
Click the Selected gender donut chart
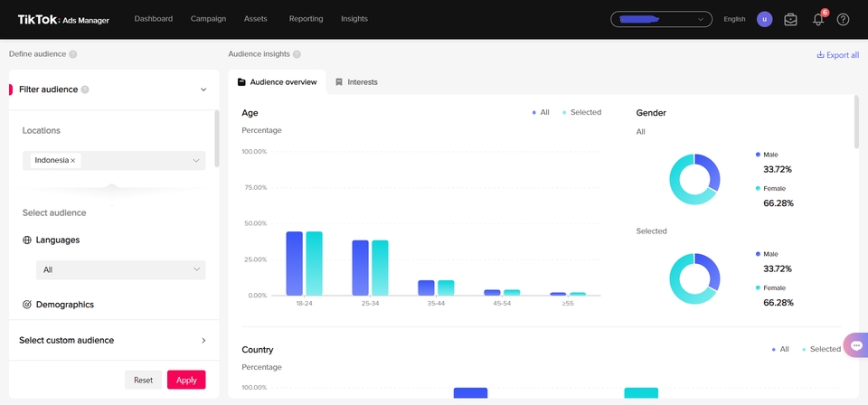click(x=694, y=278)
